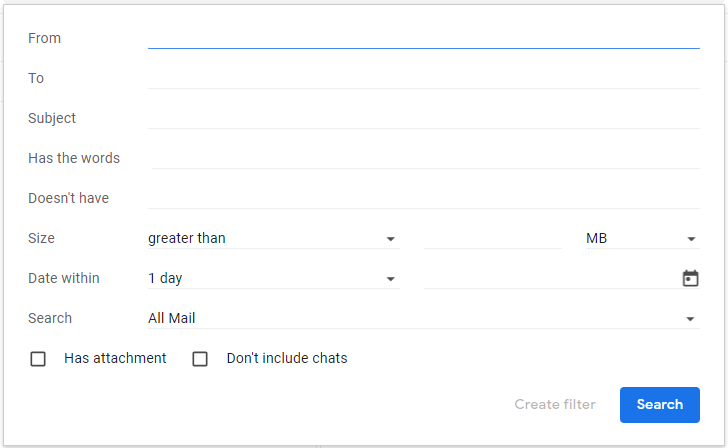Select the Subject text field
This screenshot has width=728, height=448.
click(x=423, y=117)
